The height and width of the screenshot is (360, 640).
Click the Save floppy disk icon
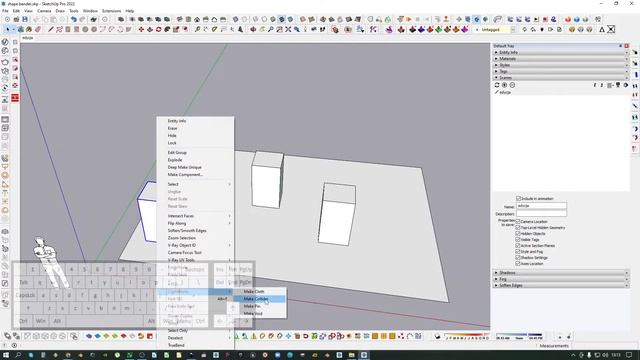(25, 19)
